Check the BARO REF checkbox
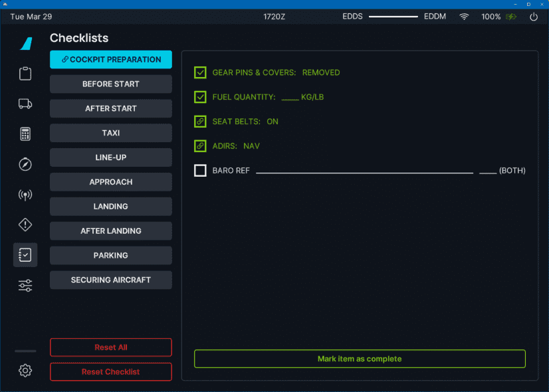Viewport: 549px width, 392px height. [200, 171]
